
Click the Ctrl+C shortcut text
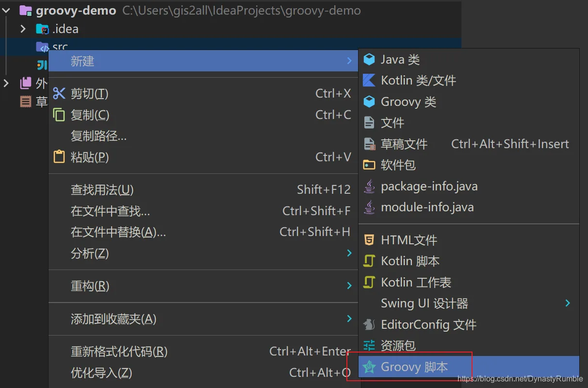(x=333, y=115)
